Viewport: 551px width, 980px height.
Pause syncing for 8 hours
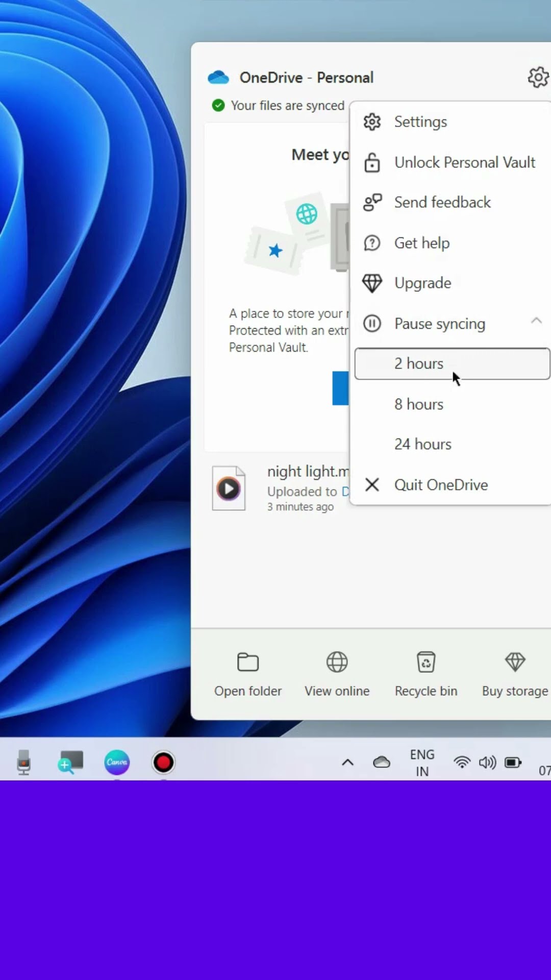(x=453, y=404)
